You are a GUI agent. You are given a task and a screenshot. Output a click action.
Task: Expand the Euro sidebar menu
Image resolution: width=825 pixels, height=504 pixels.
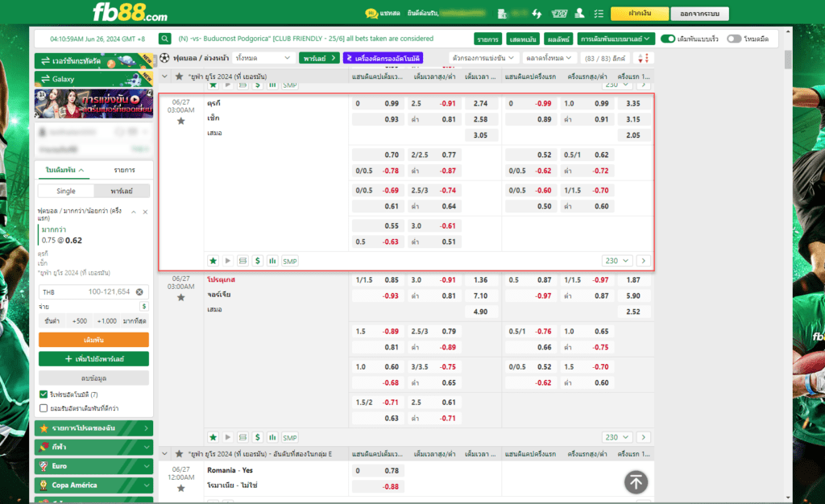(x=93, y=466)
